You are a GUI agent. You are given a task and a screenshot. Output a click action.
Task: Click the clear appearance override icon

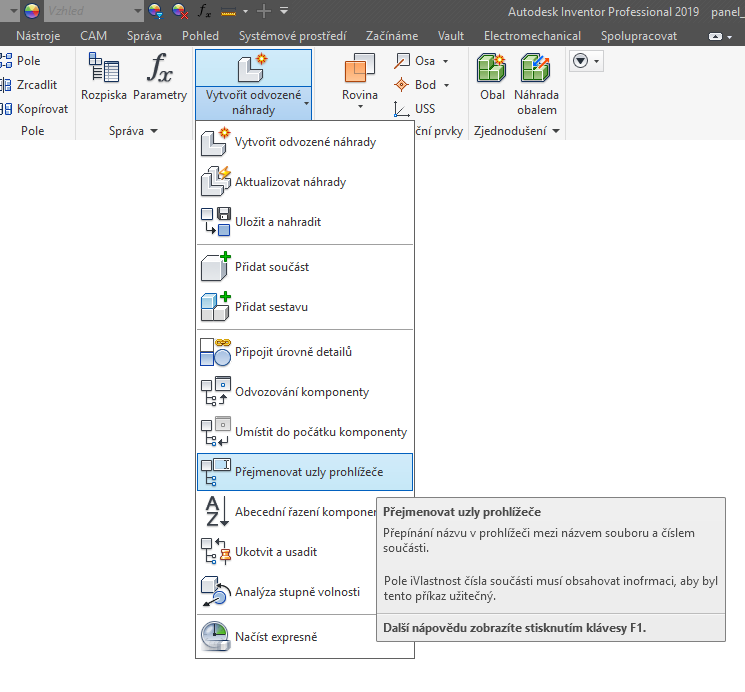(180, 10)
